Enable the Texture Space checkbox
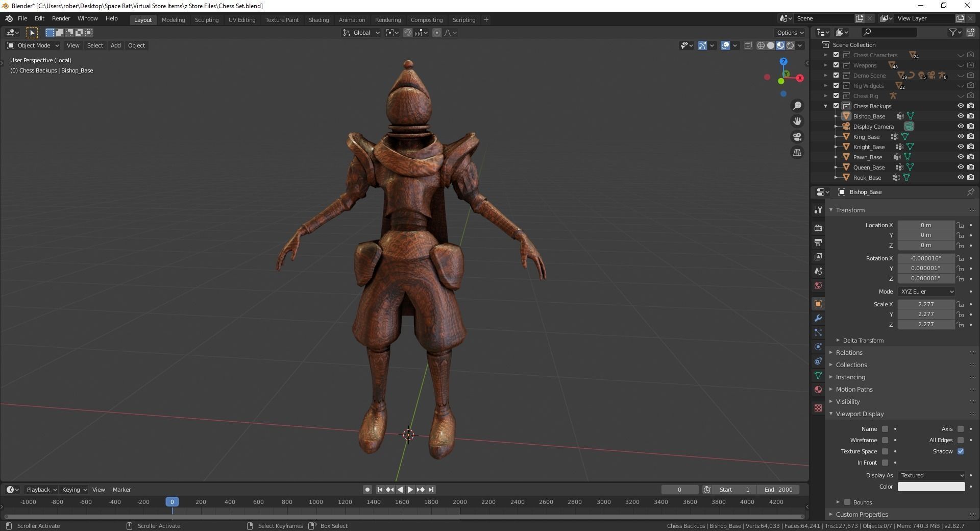The image size is (980, 531). [885, 451]
